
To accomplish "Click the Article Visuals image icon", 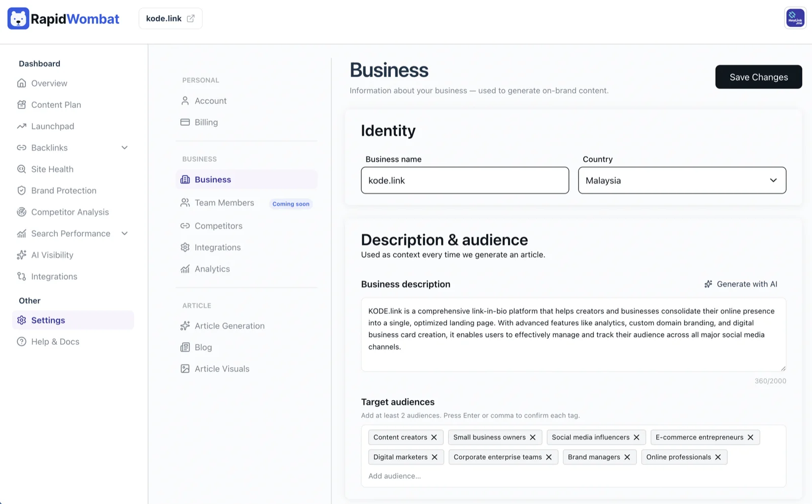I will (x=185, y=369).
